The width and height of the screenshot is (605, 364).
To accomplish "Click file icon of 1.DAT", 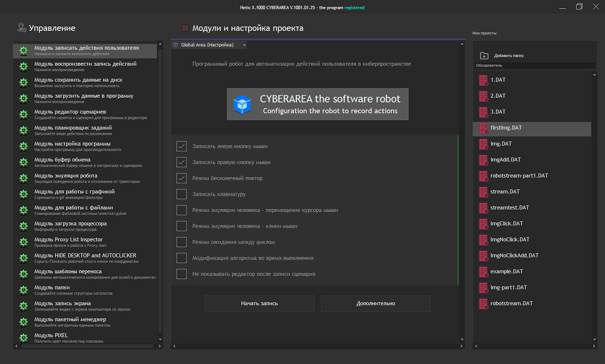I will 483,80.
